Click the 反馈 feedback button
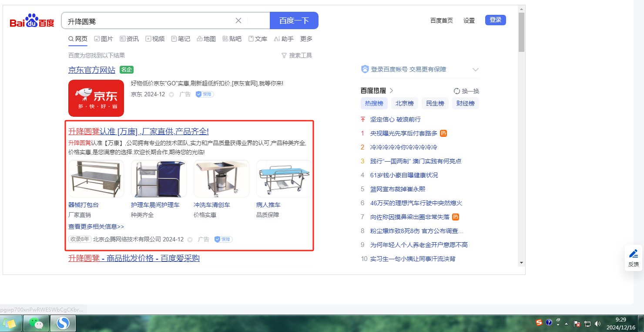This screenshot has height=332, width=644. click(x=634, y=258)
